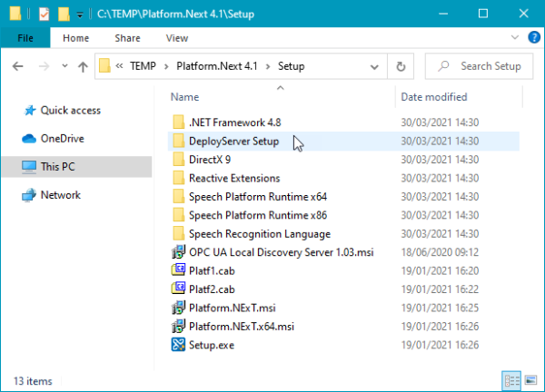Click the Setup.exe installer icon
Screen dimensions: 545x392
tap(178, 345)
